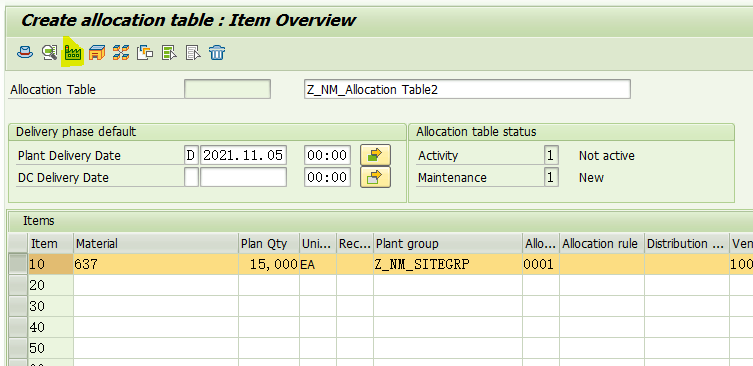Screen dimensions: 753x366
Task: Click the empty Material cell in row 30
Action: 156,306
